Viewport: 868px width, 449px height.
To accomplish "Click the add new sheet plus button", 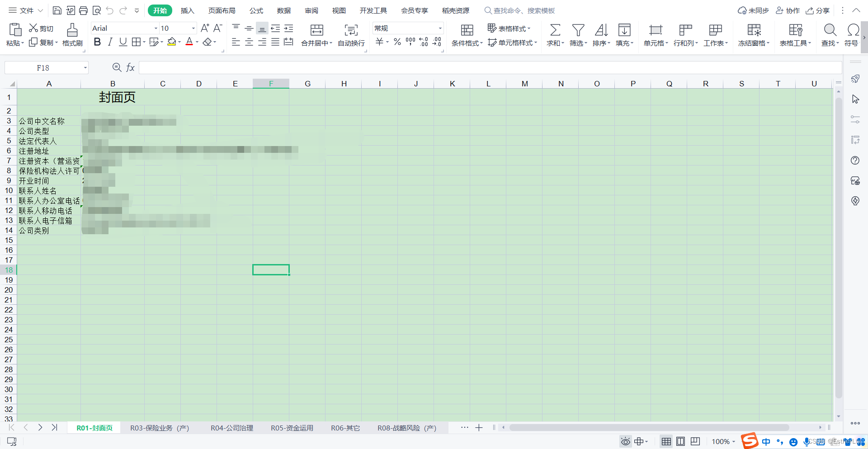I will click(479, 428).
